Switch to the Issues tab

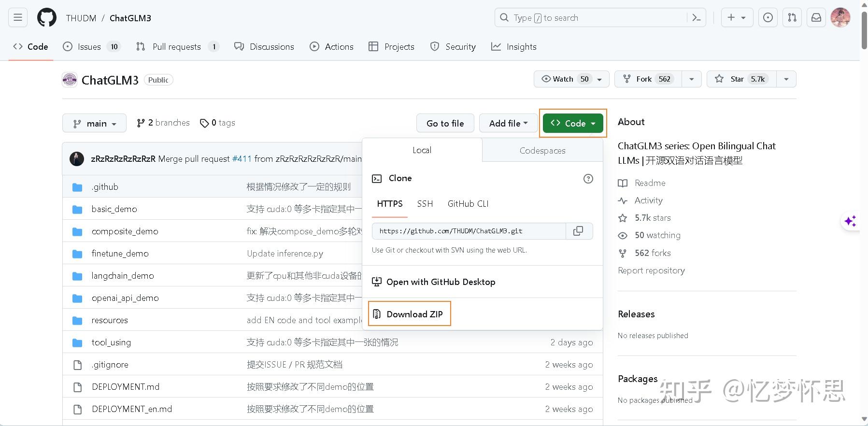pyautogui.click(x=92, y=47)
